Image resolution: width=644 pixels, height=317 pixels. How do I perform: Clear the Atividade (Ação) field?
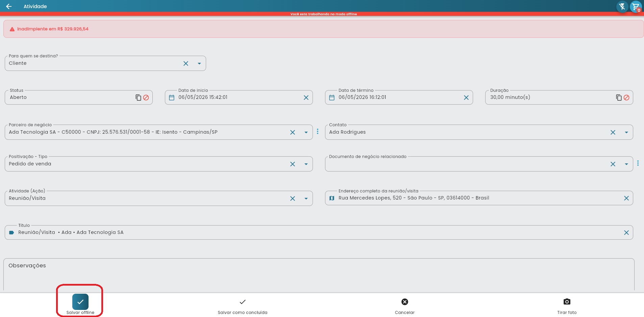(293, 199)
